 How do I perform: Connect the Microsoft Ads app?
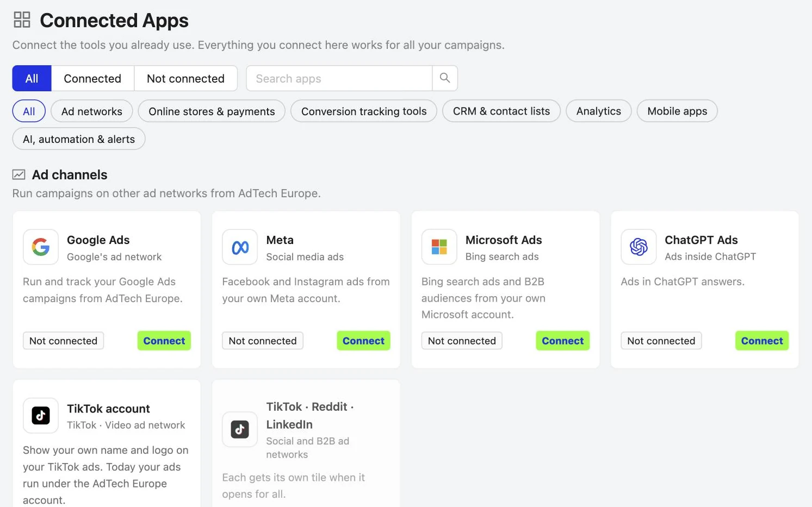tap(563, 341)
